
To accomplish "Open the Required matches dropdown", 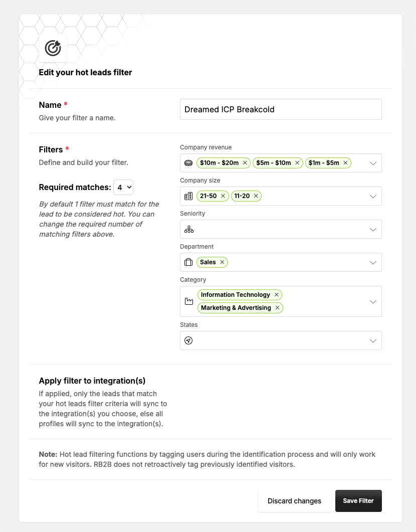I will click(123, 187).
